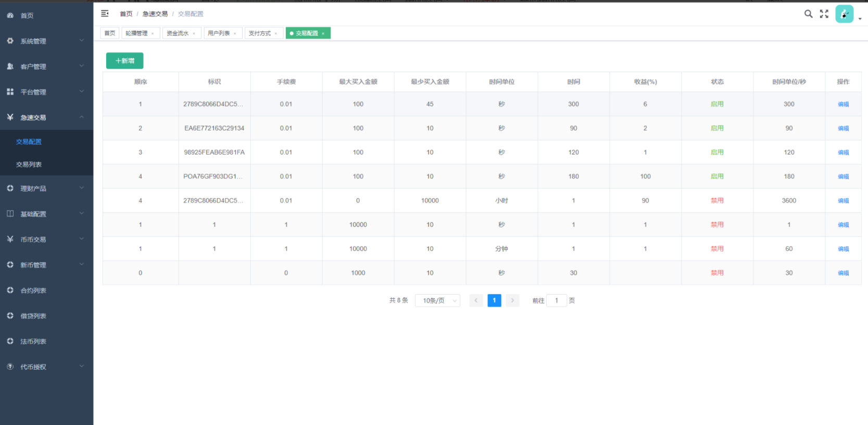Open 交易列表 in the sidebar

[x=29, y=165]
